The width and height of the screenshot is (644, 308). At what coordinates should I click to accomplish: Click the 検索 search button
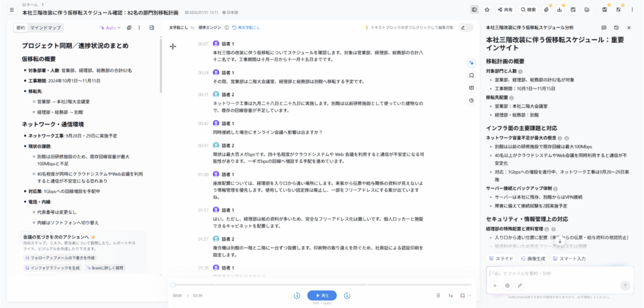528,9
